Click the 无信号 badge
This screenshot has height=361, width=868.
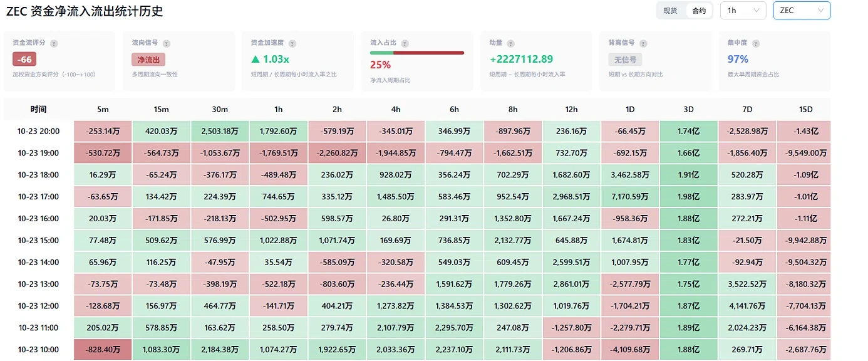point(625,60)
